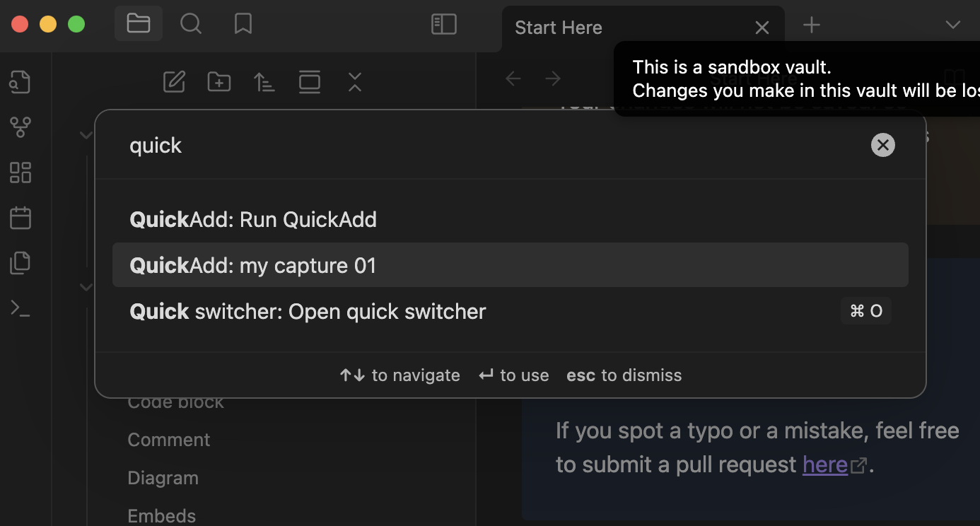Click the new note icon

pos(174,82)
